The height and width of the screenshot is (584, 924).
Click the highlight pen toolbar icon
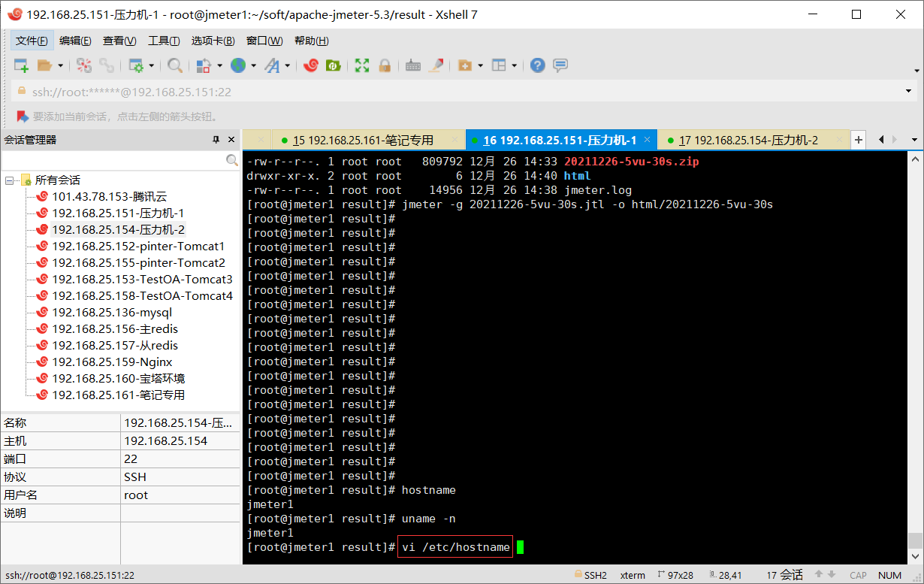[x=436, y=65]
